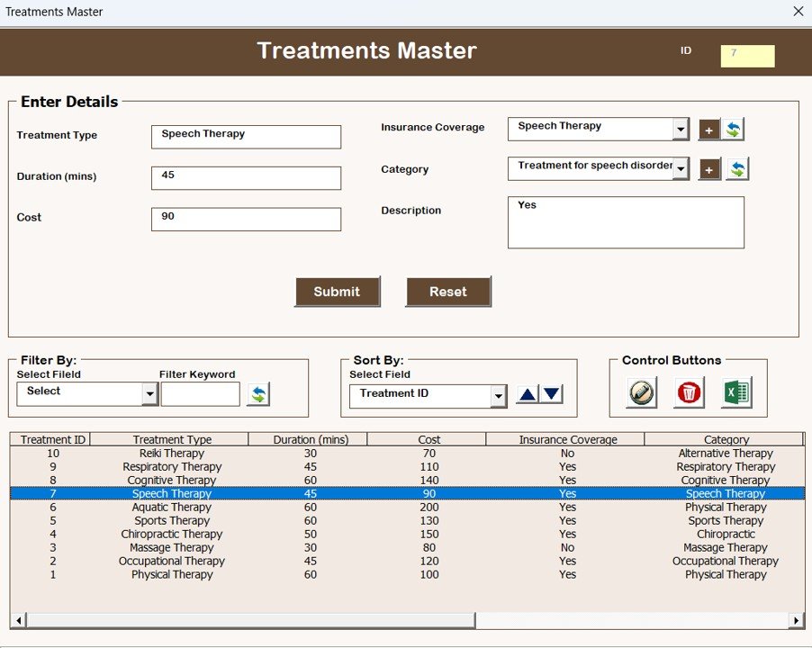Image resolution: width=812 pixels, height=648 pixels.
Task: Export data to Excel
Action: tap(736, 392)
